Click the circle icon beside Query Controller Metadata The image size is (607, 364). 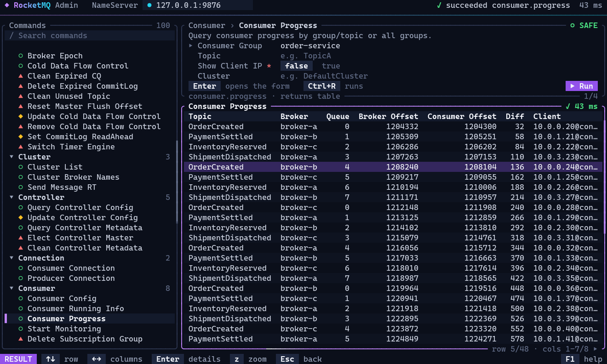tap(21, 228)
